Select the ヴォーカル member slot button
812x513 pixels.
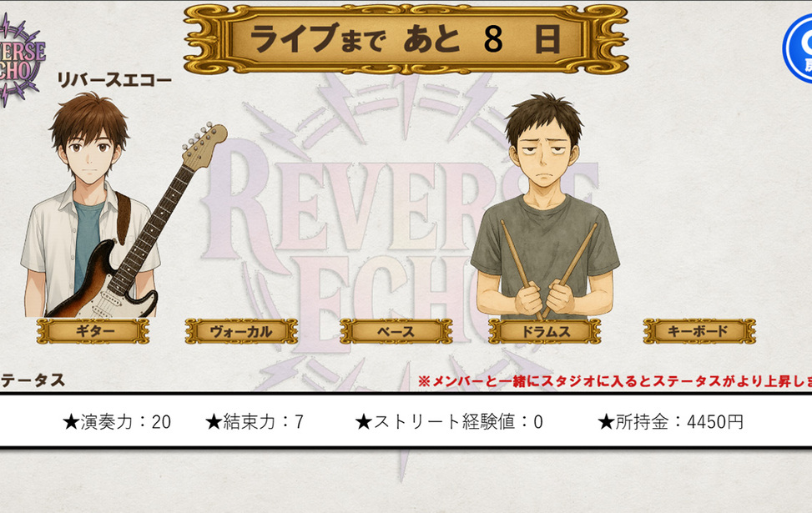click(x=241, y=331)
